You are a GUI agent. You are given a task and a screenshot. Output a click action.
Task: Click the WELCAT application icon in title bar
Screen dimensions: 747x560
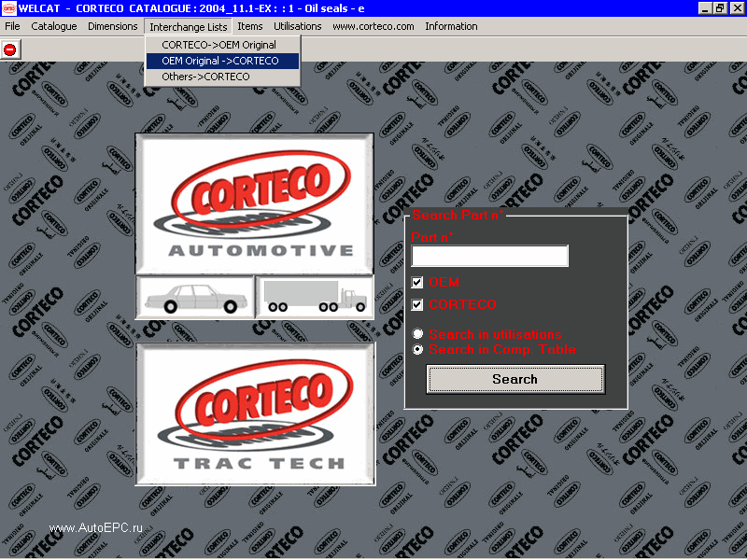point(10,8)
